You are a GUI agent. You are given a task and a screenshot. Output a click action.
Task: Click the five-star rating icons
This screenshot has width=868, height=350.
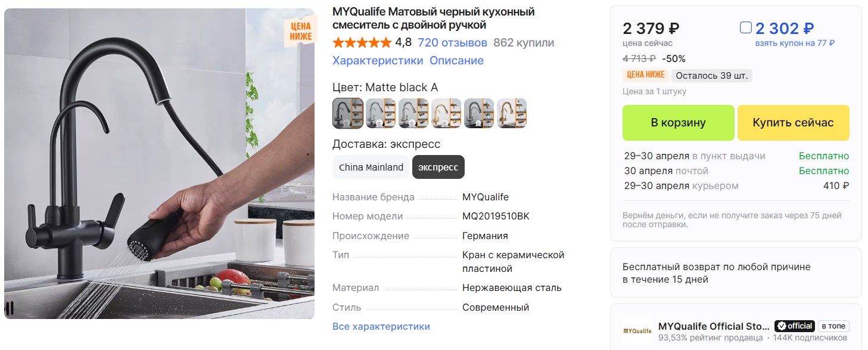[x=362, y=42]
